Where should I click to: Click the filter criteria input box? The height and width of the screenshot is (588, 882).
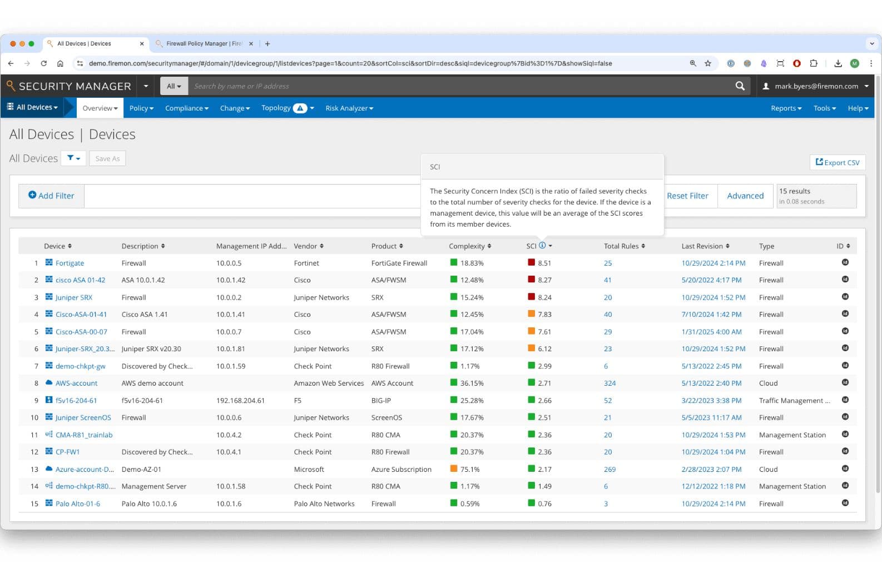pyautogui.click(x=252, y=196)
